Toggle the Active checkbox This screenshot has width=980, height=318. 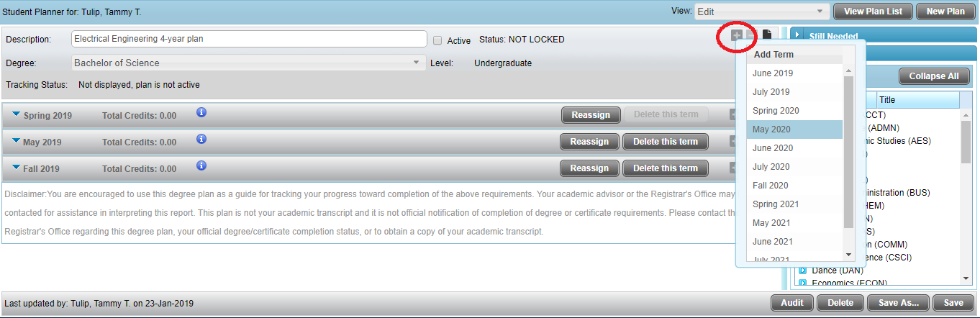437,40
